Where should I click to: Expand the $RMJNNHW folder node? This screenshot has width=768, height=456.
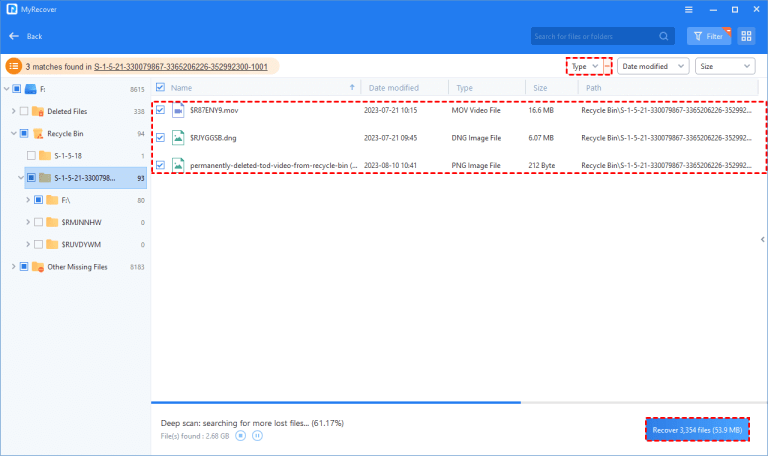[x=27, y=222]
